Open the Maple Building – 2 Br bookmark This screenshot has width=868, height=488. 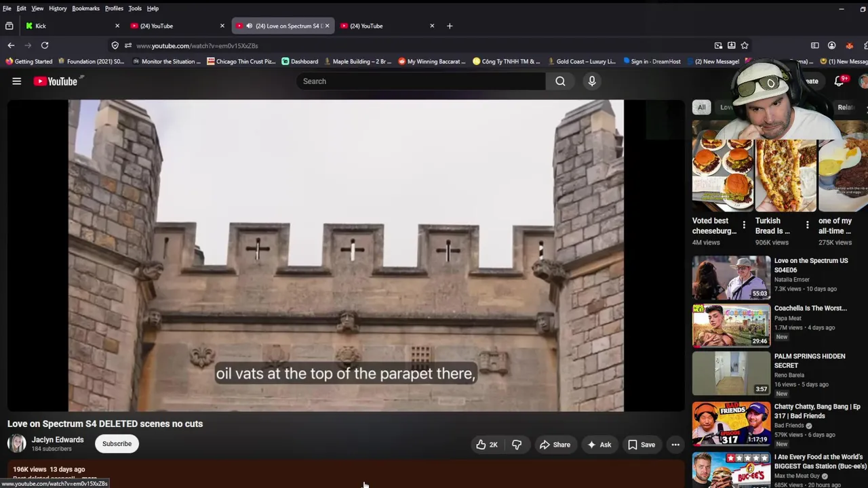[x=357, y=61]
